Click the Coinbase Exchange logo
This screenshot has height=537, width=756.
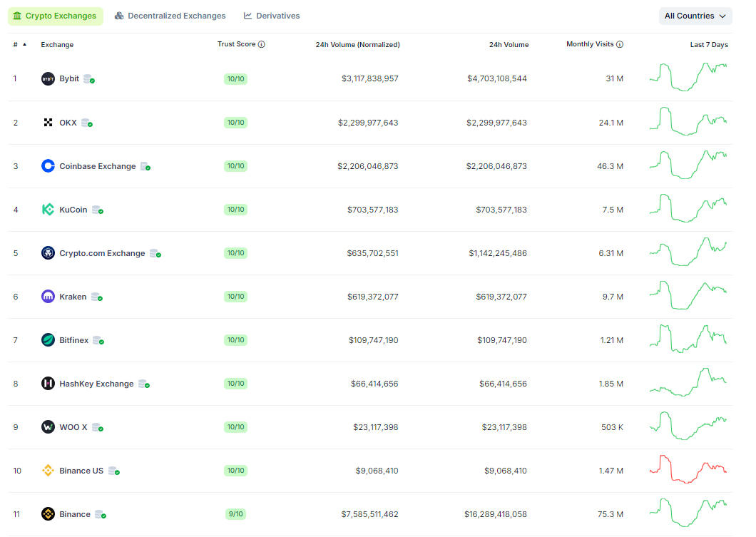click(x=48, y=166)
